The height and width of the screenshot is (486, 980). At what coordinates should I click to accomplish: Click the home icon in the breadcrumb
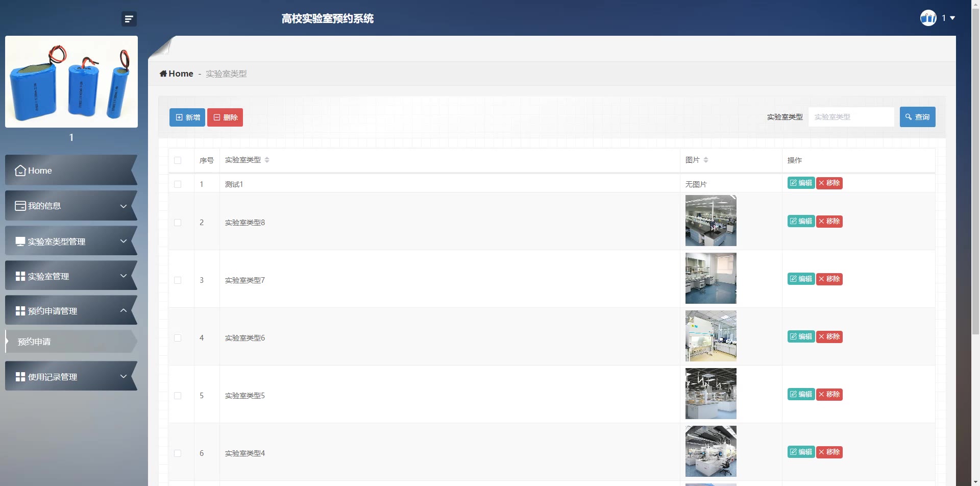tap(163, 74)
